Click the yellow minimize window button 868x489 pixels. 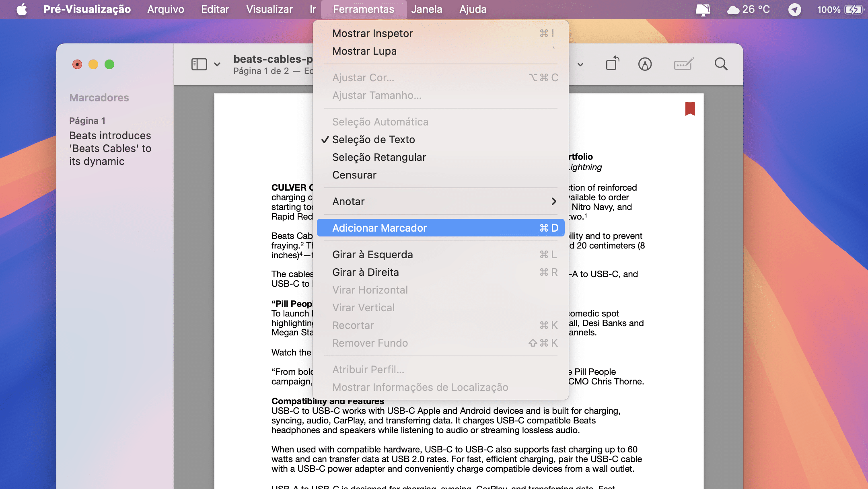[x=93, y=64]
